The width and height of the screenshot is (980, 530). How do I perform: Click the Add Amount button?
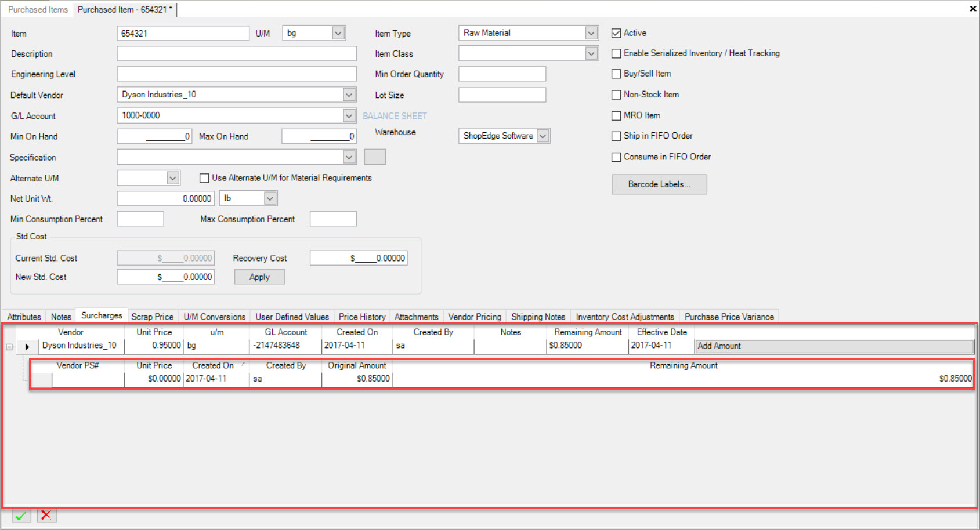tap(834, 346)
